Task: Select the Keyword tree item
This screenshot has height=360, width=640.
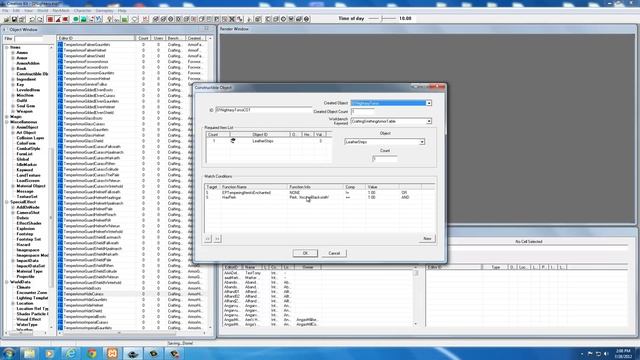Action: (24, 170)
